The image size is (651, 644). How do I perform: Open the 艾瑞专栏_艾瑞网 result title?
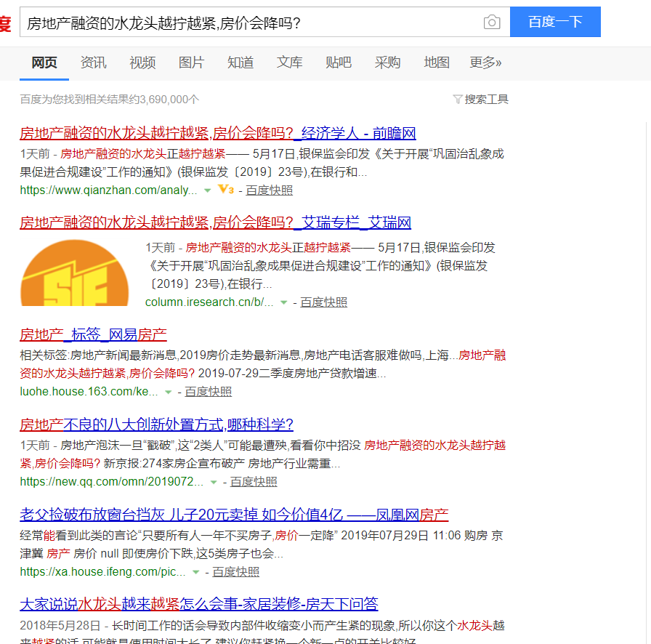click(216, 222)
